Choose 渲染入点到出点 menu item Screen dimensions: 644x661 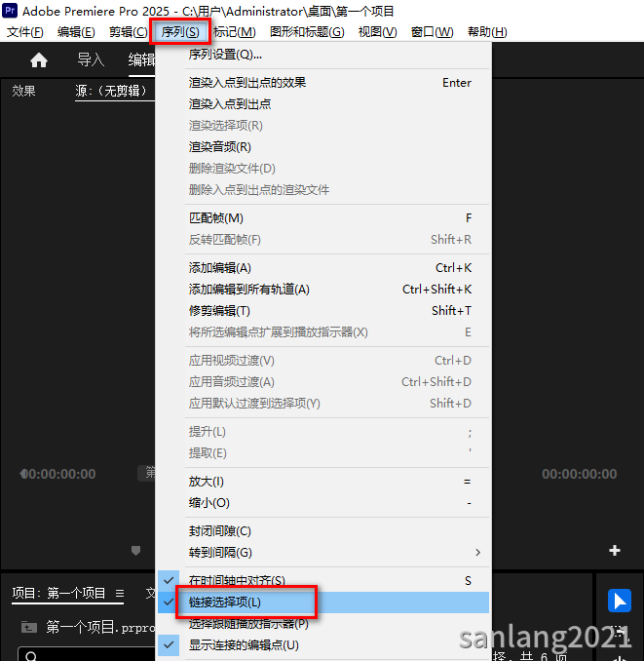pos(323,104)
